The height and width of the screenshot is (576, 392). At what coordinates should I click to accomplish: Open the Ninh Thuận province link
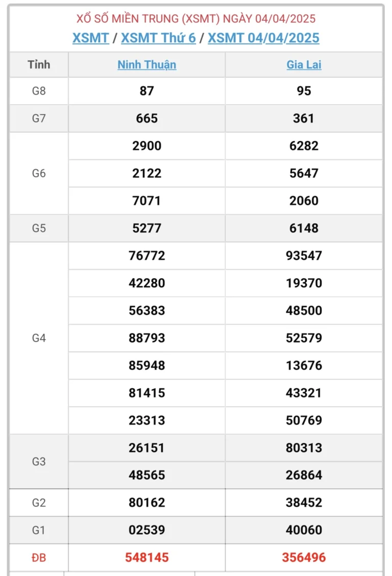pyautogui.click(x=146, y=65)
